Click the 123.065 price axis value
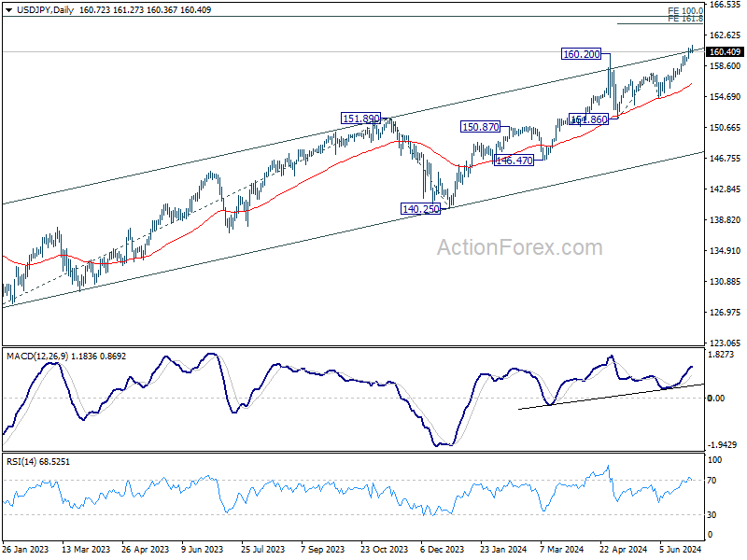The height and width of the screenshot is (560, 747). coord(725,343)
